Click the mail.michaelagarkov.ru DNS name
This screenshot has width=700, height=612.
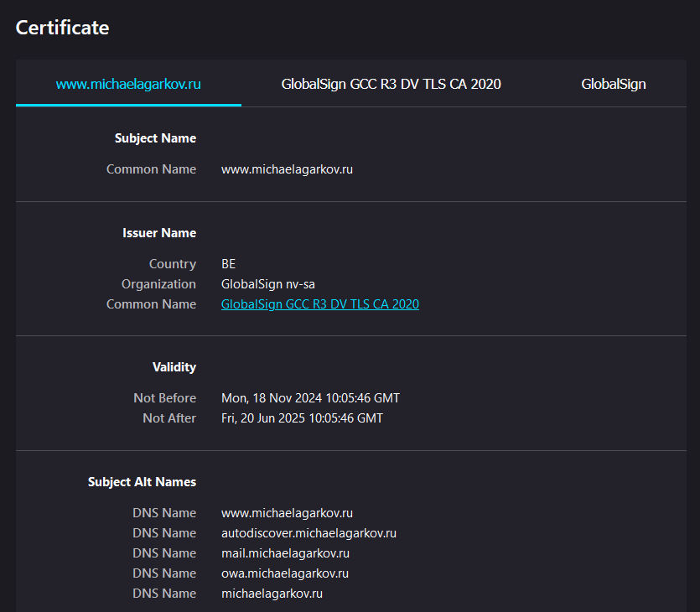[x=285, y=553]
